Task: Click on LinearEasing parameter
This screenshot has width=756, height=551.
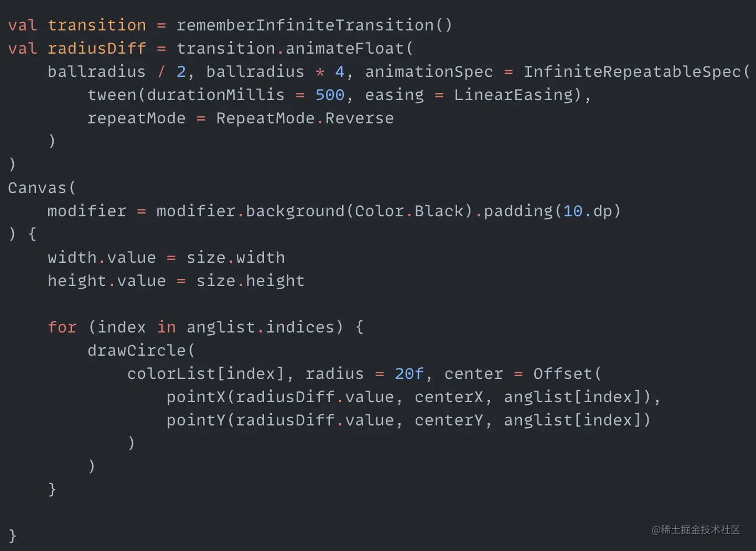Action: [x=514, y=95]
